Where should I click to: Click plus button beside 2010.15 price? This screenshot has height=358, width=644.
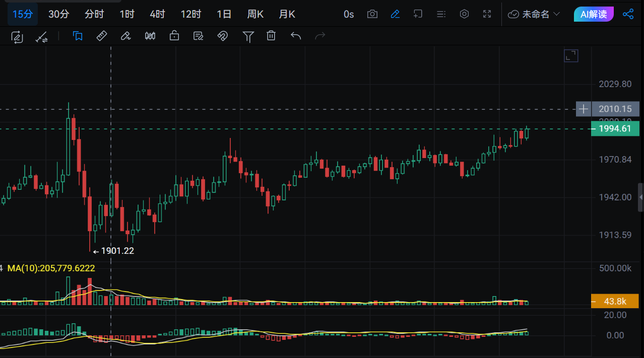point(583,109)
